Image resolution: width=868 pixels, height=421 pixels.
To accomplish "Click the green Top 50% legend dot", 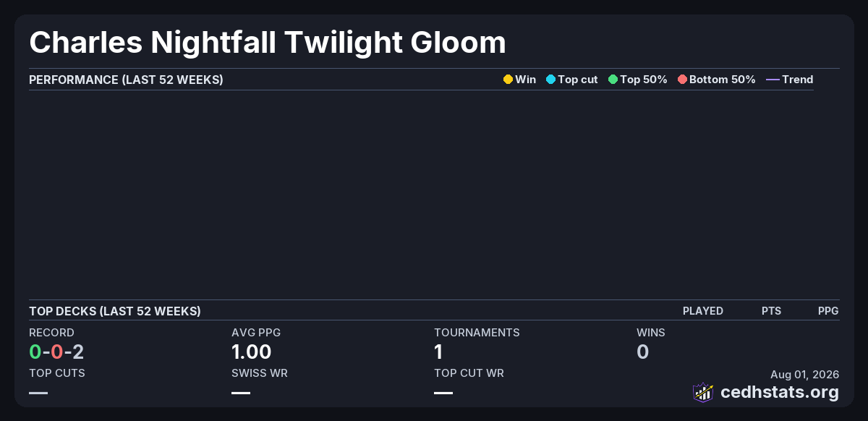I will click(613, 80).
